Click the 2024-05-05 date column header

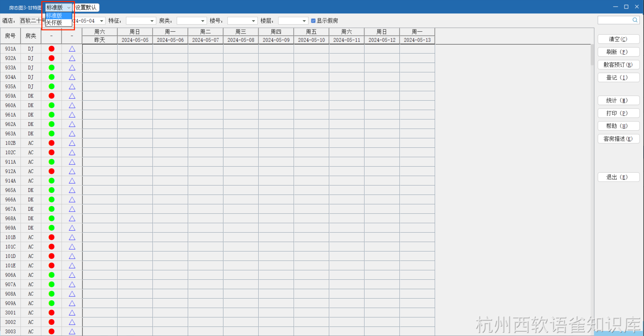tap(135, 40)
